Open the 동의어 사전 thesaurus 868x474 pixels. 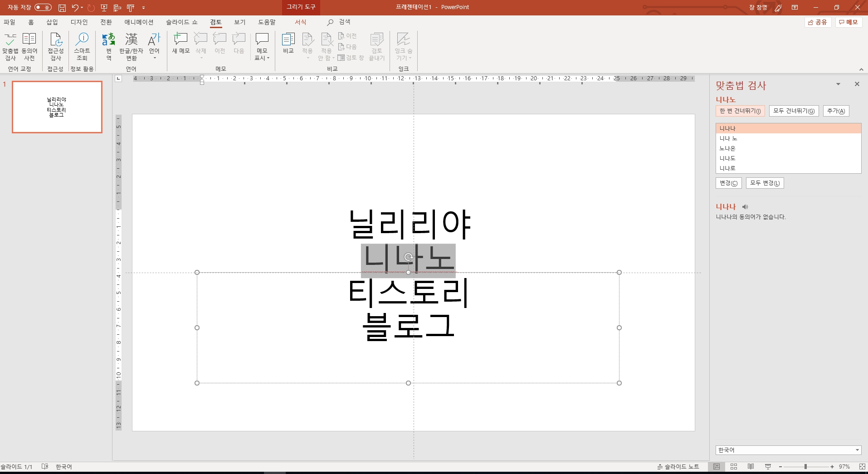(x=29, y=47)
